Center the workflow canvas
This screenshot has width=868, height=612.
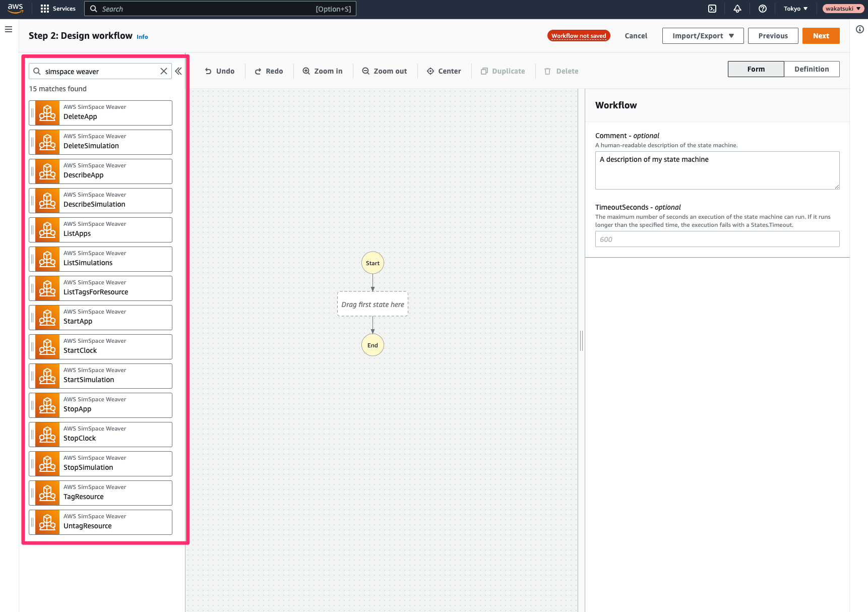point(444,71)
